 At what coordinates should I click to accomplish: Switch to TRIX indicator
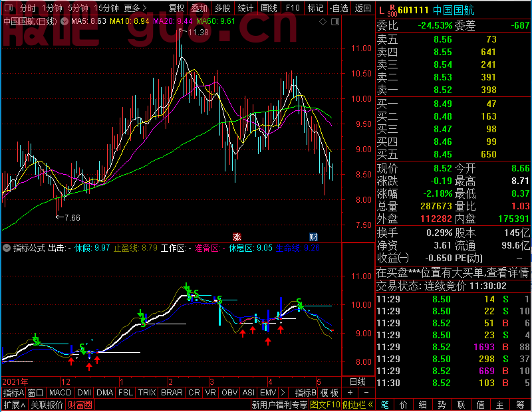pyautogui.click(x=147, y=393)
